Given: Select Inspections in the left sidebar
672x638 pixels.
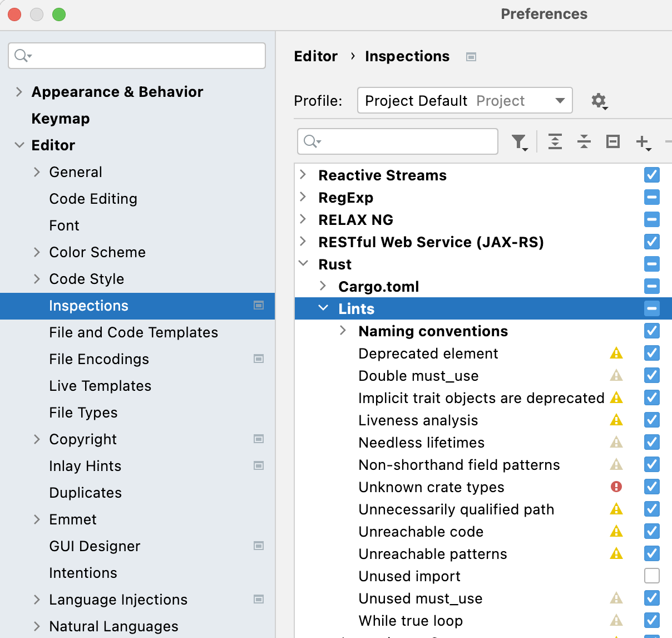Looking at the screenshot, I should pyautogui.click(x=88, y=306).
